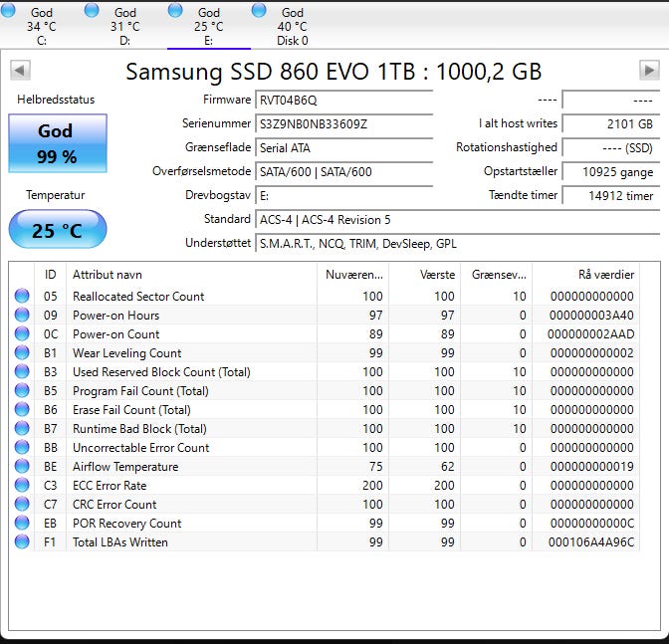Select the C: drive status tab
Image resolution: width=669 pixels, height=644 pixels.
pos(41,26)
